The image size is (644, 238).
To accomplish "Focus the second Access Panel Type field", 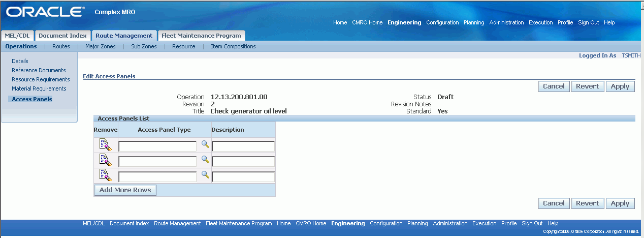I will 157,162.
